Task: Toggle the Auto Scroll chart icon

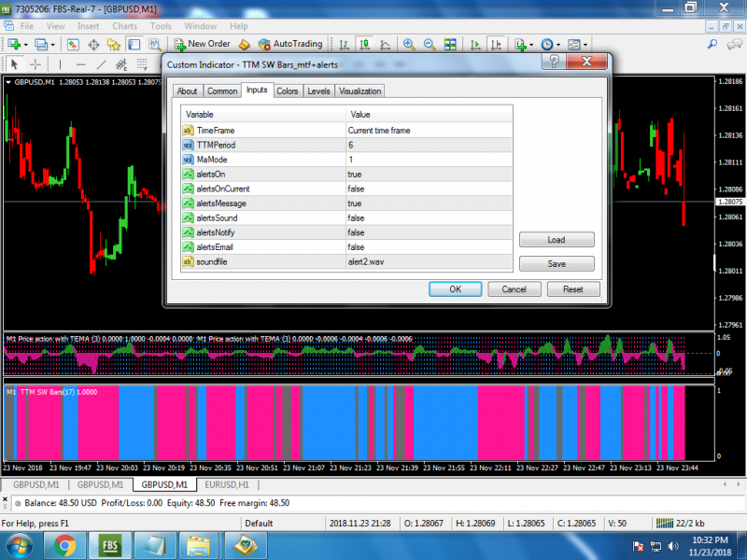Action: click(x=475, y=44)
